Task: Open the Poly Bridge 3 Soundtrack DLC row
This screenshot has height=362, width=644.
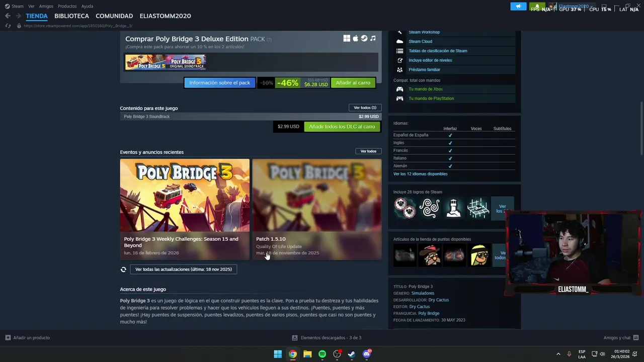Action: click(251, 117)
